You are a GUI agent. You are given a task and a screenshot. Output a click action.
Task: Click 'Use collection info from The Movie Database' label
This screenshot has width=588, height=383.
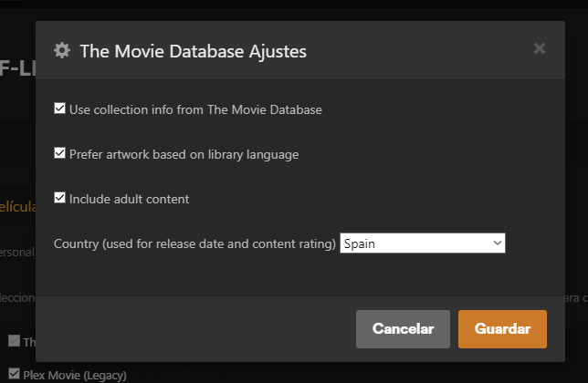pyautogui.click(x=195, y=109)
